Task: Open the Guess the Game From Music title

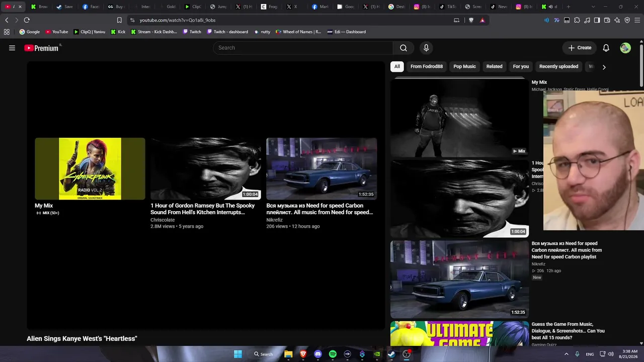Action: point(568,331)
